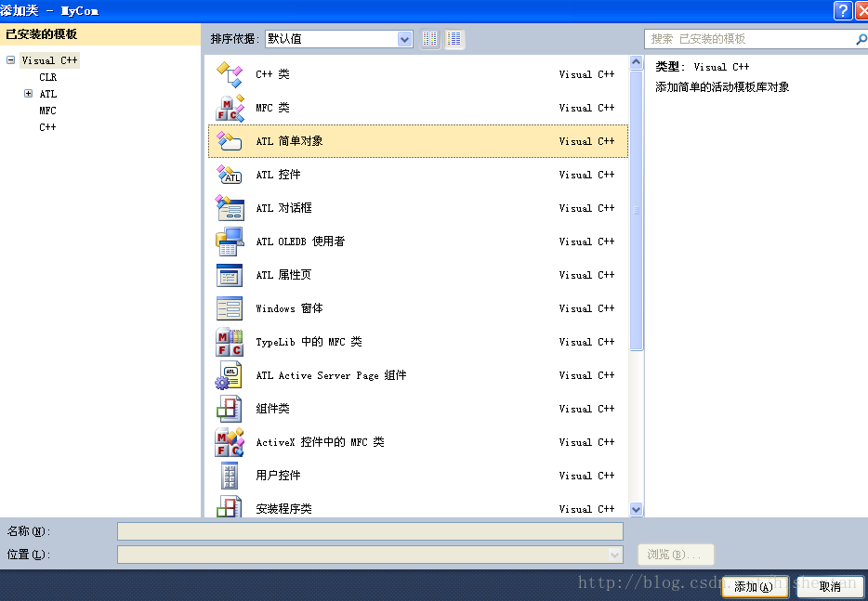Click the 名称 name input field
The image size is (868, 601).
click(370, 531)
